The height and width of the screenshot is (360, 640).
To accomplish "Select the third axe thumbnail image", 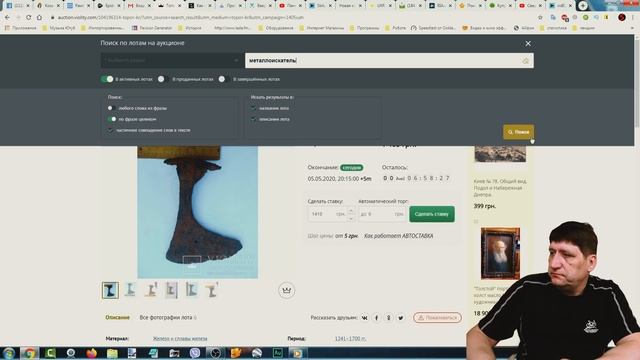I will tap(151, 290).
